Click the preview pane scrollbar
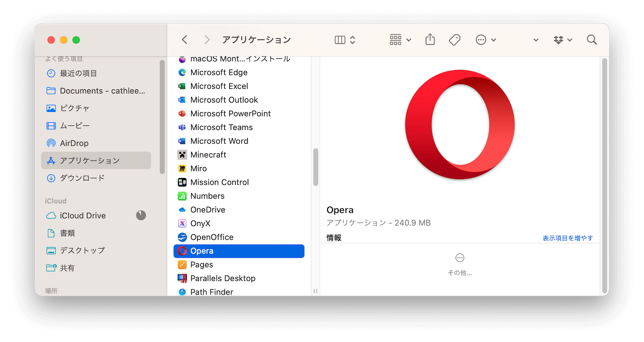The width and height of the screenshot is (644, 342). [x=605, y=176]
